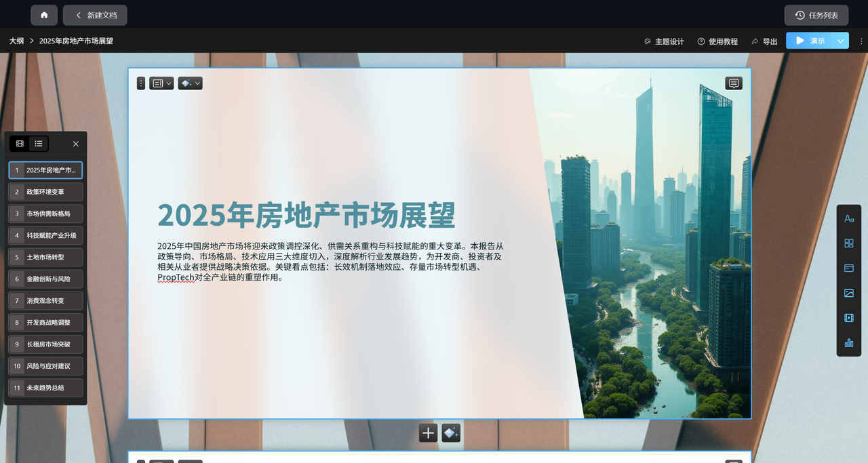This screenshot has height=463, width=868.
Task: Select slide 4 科技赋能产业升级
Action: pyautogui.click(x=45, y=235)
